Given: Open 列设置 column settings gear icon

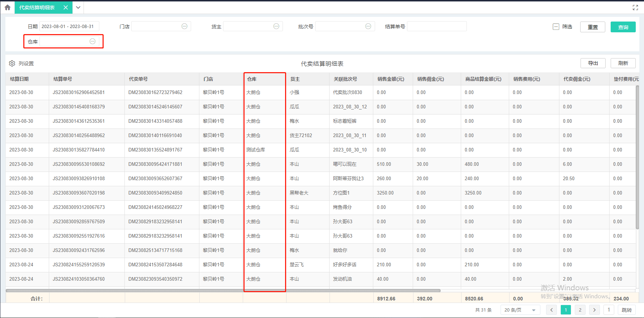Looking at the screenshot, I should pyautogui.click(x=12, y=63).
